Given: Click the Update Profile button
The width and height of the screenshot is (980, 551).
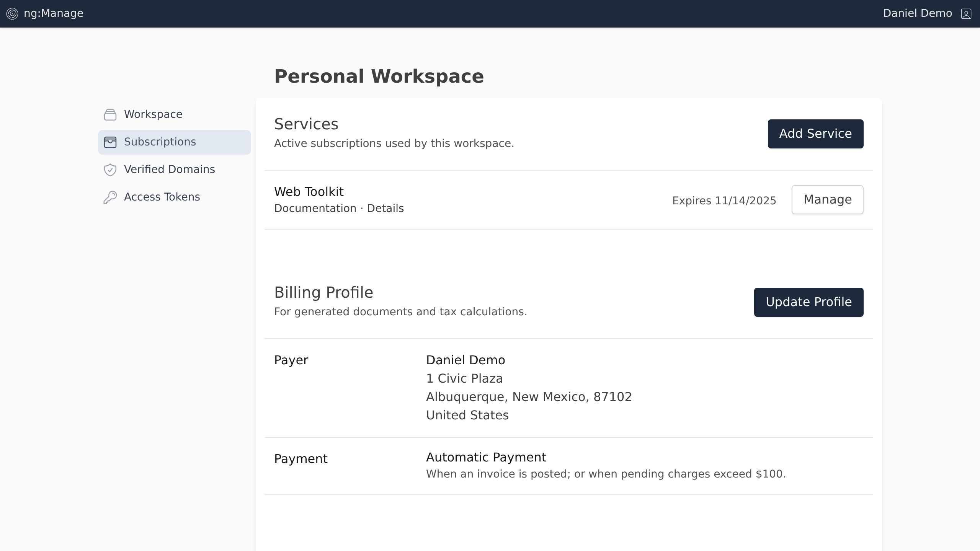Looking at the screenshot, I should click(x=808, y=302).
